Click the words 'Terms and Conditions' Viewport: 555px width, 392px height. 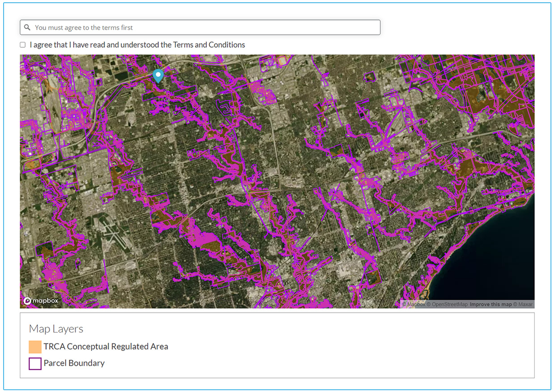(209, 45)
